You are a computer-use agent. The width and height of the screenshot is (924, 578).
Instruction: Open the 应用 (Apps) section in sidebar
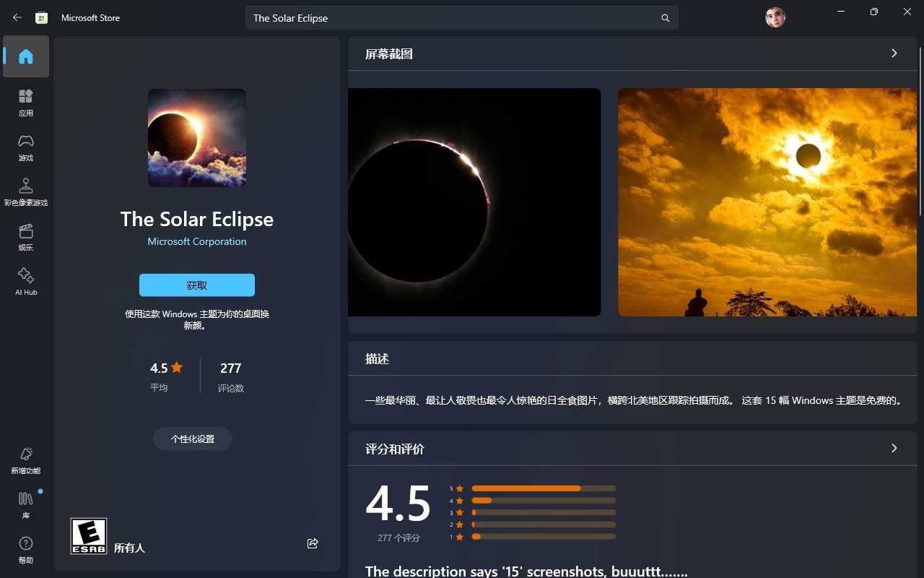coord(26,101)
